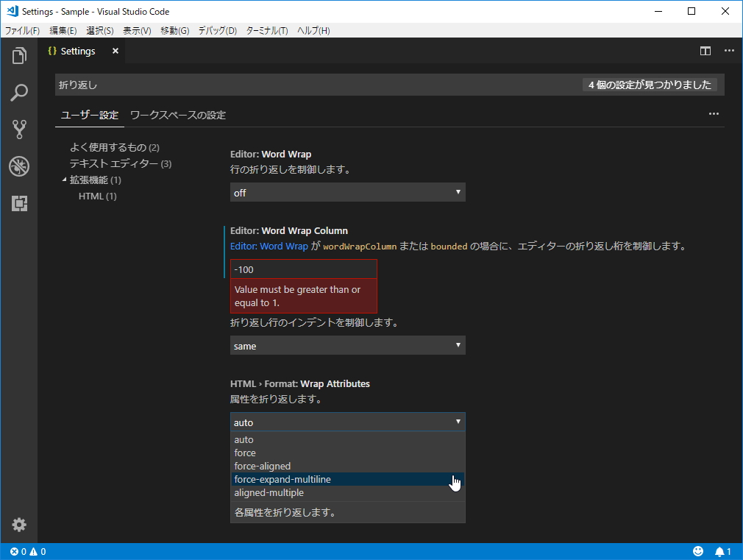Screen dimensions: 743x560
Task: Click the errors count in status bar
Action: [x=18, y=551]
